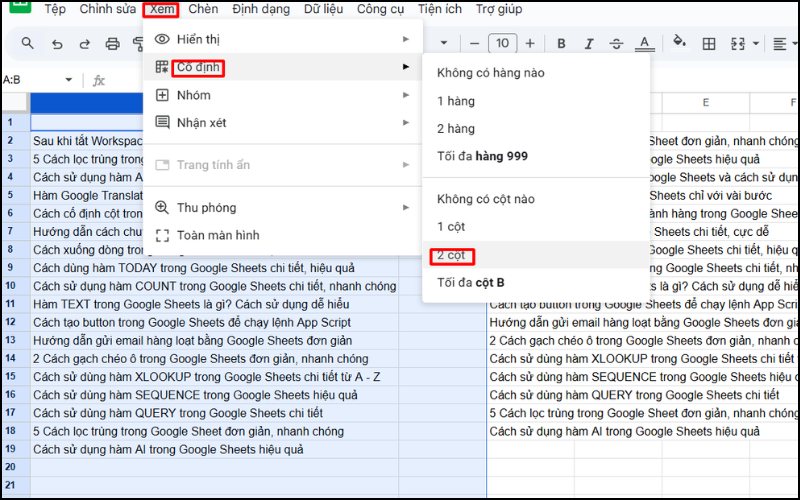The image size is (800, 500).
Task: Open font size area dropdown arrow left of minus
Action: coord(444,43)
